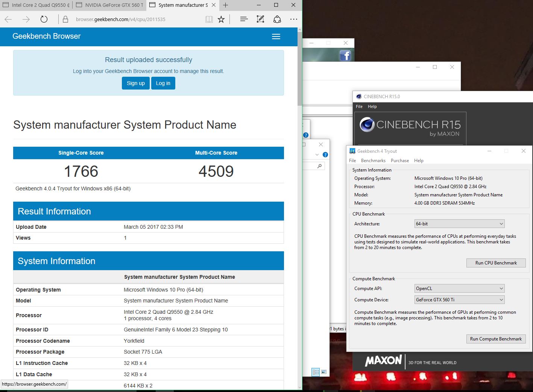The width and height of the screenshot is (533, 392).
Task: Click the Single-Core Score value 1766
Action: pos(81,172)
